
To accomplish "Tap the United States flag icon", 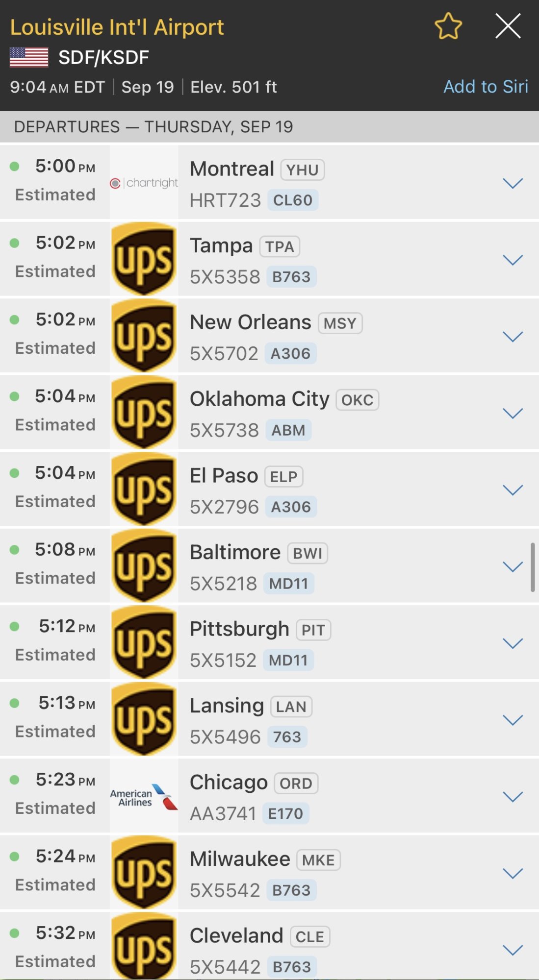I will (29, 57).
